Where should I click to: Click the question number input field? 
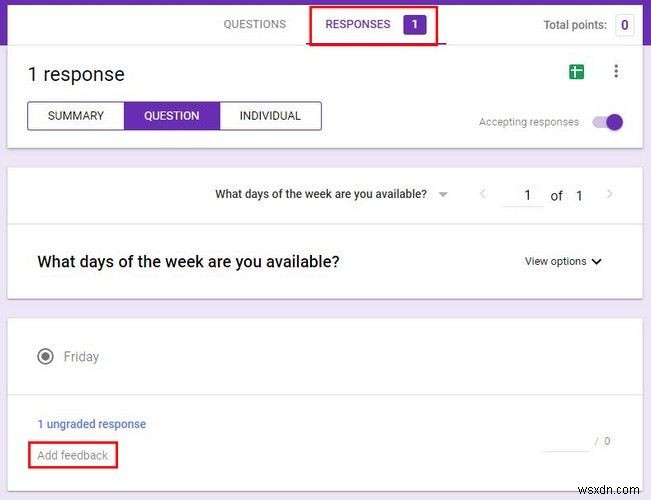tap(521, 195)
